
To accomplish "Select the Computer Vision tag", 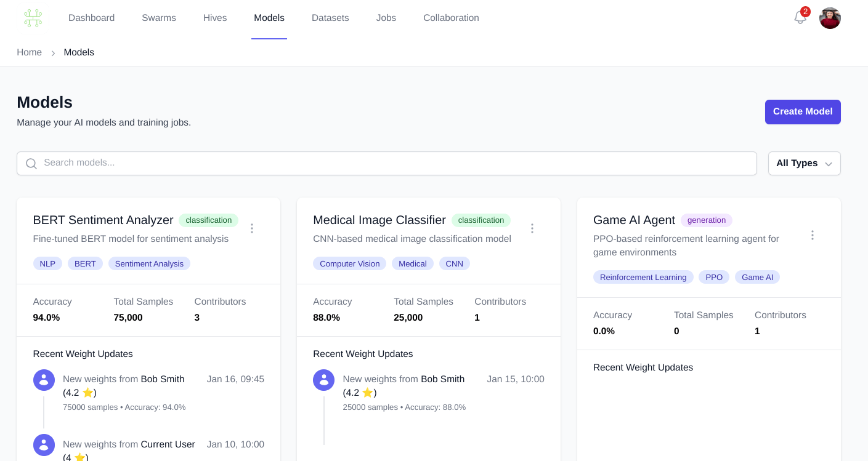I will click(349, 263).
